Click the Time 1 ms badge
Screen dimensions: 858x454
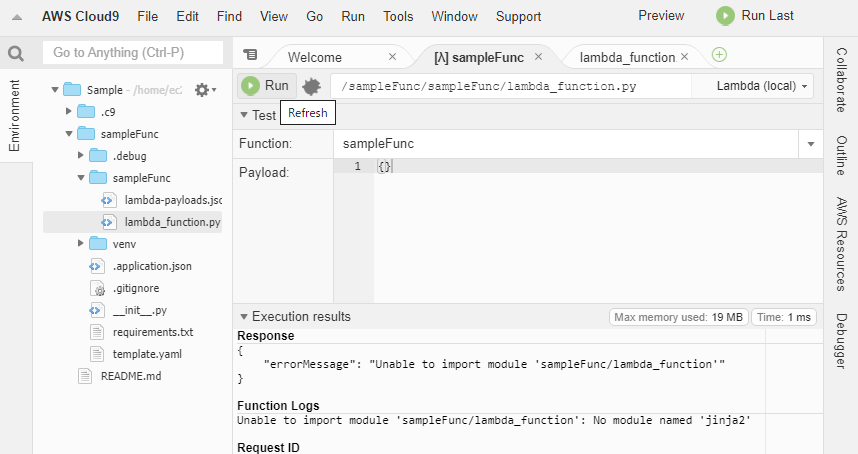[784, 317]
